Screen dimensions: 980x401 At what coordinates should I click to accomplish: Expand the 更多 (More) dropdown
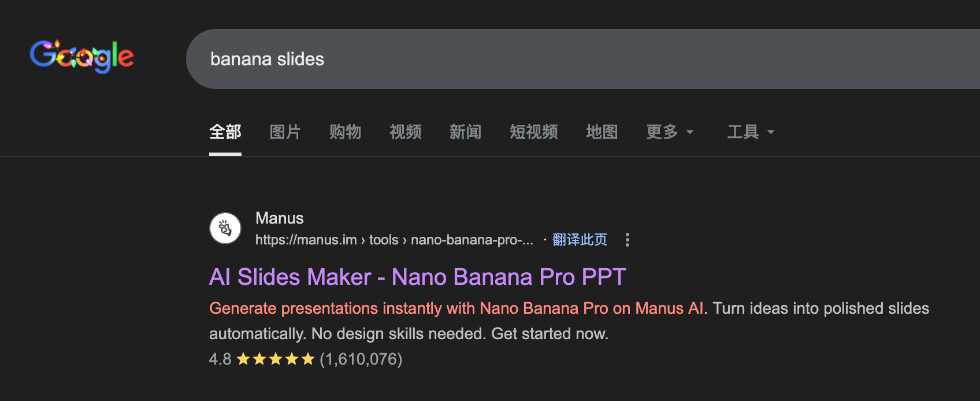click(x=670, y=132)
